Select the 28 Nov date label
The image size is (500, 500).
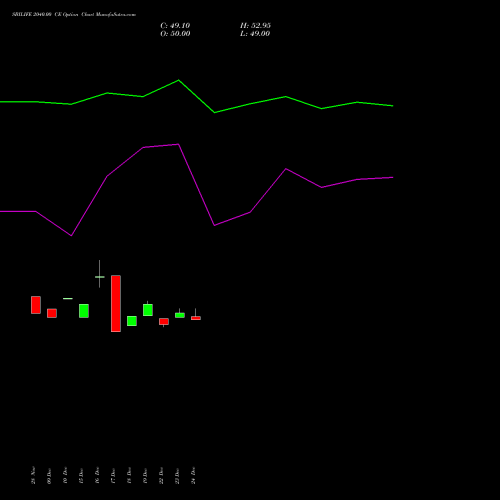click(x=33, y=475)
